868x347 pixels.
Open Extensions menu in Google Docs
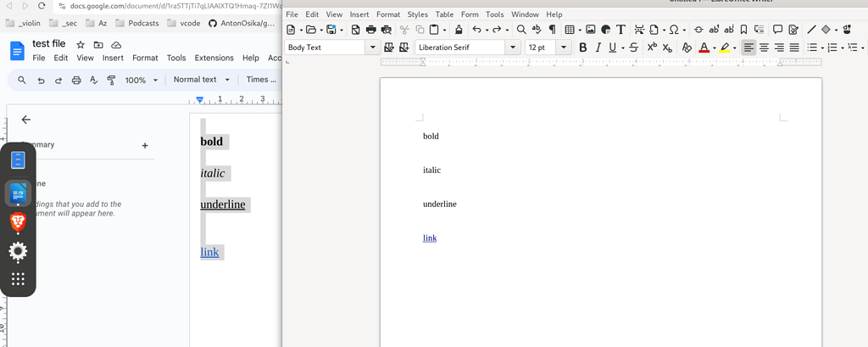(x=214, y=58)
